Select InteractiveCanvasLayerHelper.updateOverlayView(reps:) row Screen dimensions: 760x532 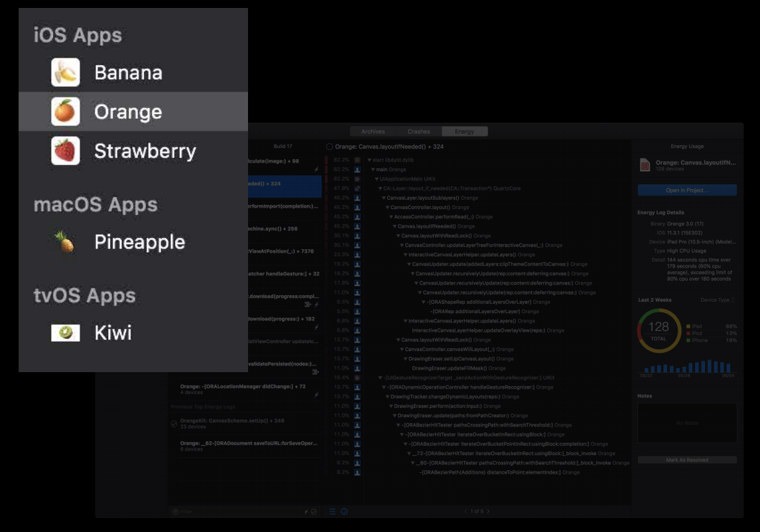[488, 330]
